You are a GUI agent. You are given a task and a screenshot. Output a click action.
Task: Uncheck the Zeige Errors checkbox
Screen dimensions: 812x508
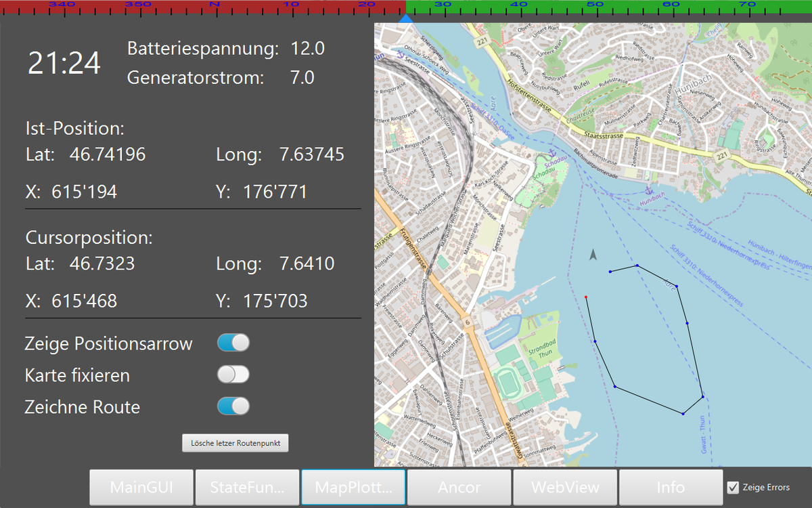733,487
